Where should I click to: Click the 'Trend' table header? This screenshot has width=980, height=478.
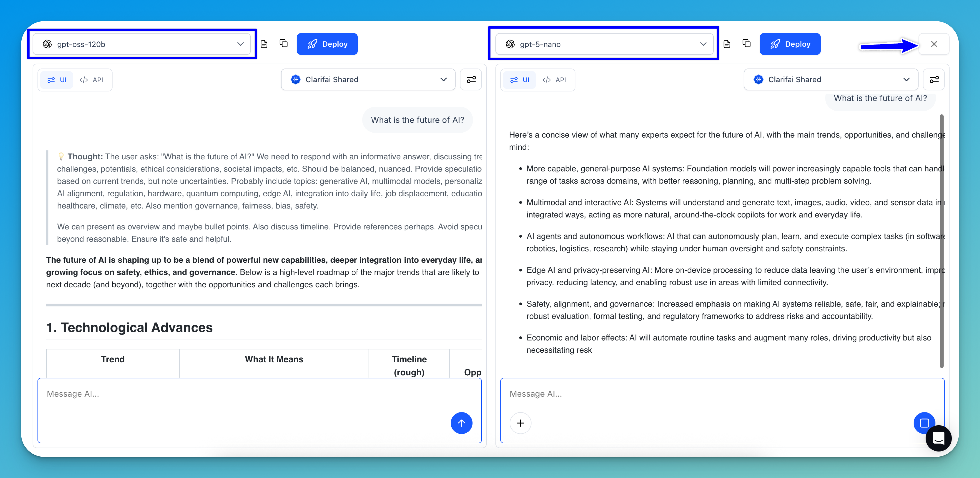(113, 359)
